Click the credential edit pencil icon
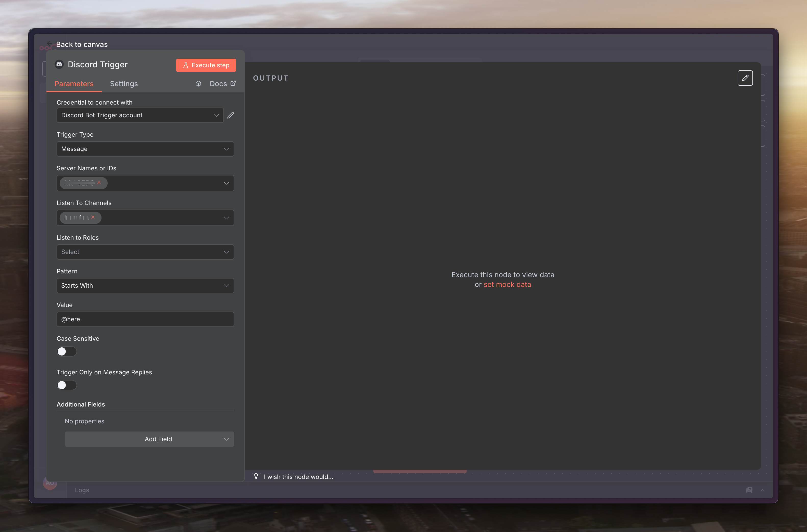807x532 pixels. click(231, 115)
